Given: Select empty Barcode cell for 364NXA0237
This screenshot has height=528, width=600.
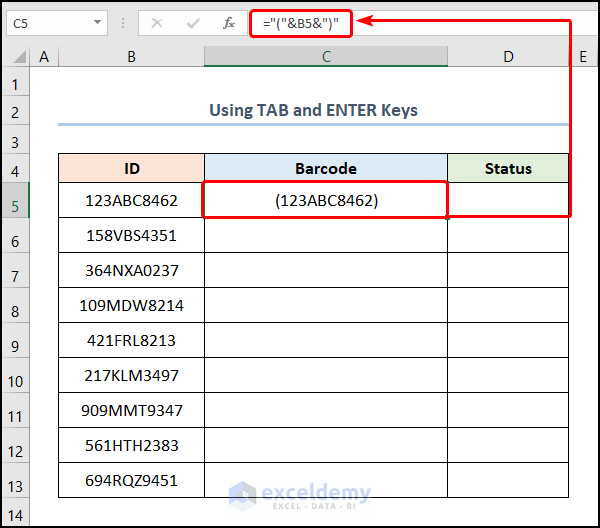Looking at the screenshot, I should tap(326, 271).
